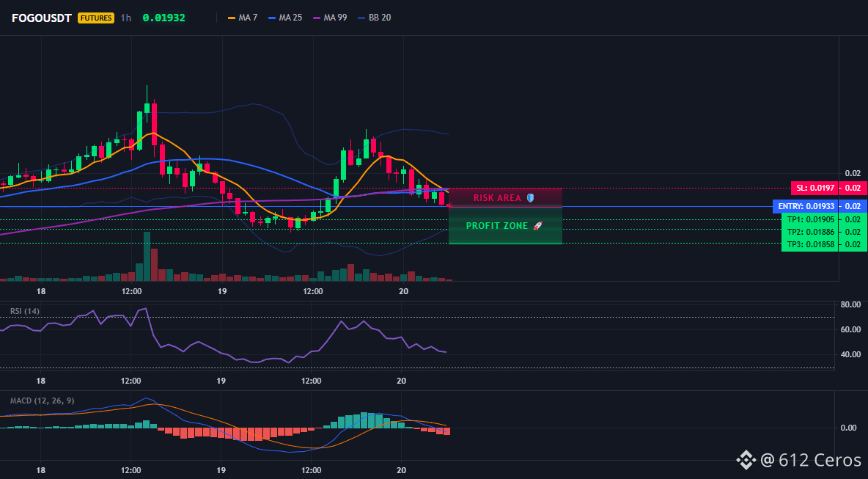Image resolution: width=868 pixels, height=479 pixels.
Task: Click the purple MA 99 legend marker
Action: click(317, 18)
